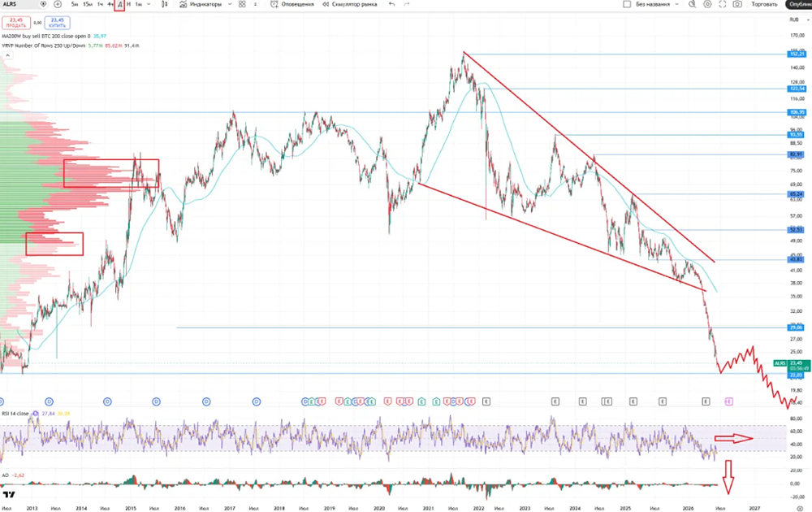
Task: Open the indicator templates grid icon
Action: pyautogui.click(x=242, y=4)
